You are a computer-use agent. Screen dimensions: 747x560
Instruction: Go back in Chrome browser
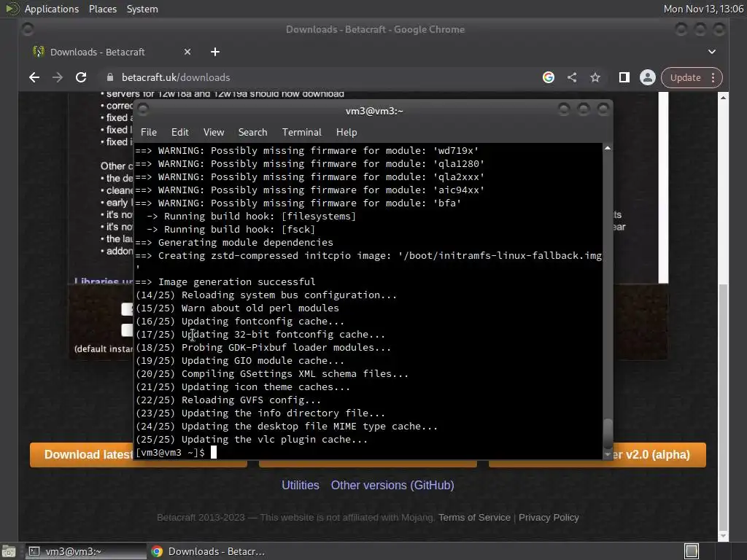click(34, 77)
